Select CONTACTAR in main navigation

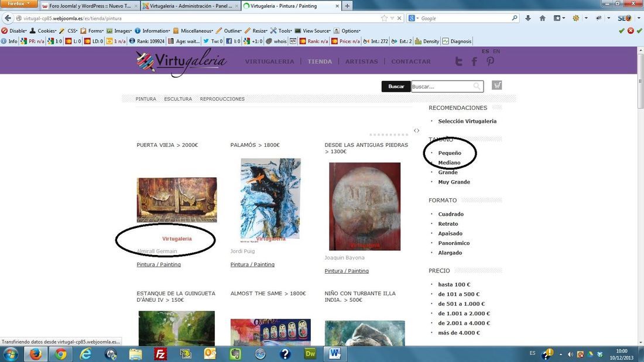(x=411, y=61)
